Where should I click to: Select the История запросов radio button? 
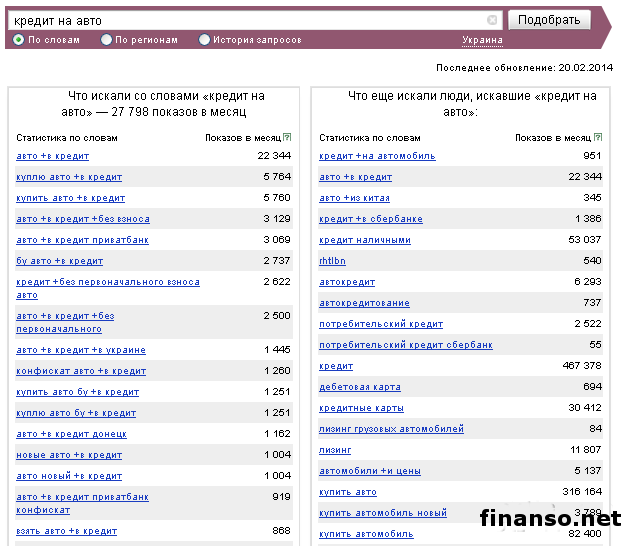pos(205,40)
